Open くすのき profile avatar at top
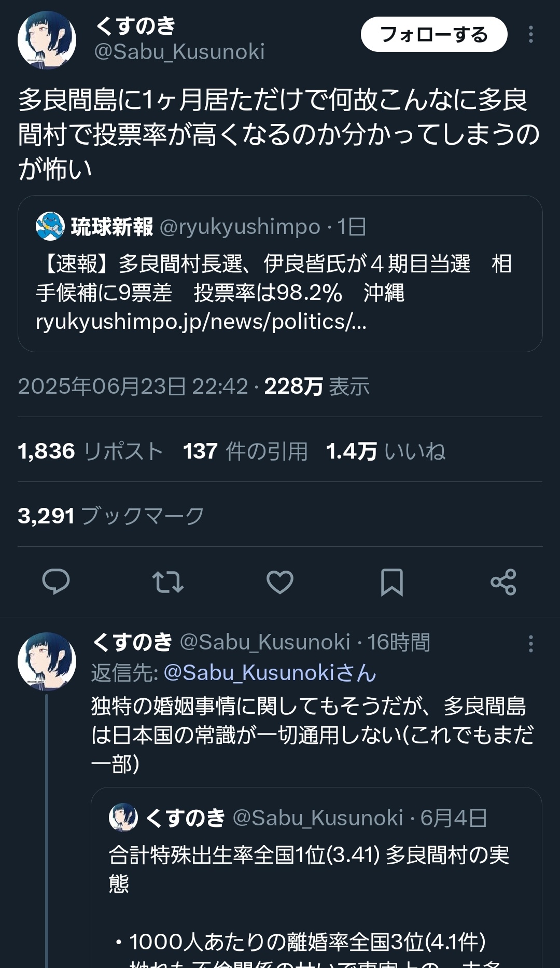This screenshot has width=560, height=968. [47, 40]
